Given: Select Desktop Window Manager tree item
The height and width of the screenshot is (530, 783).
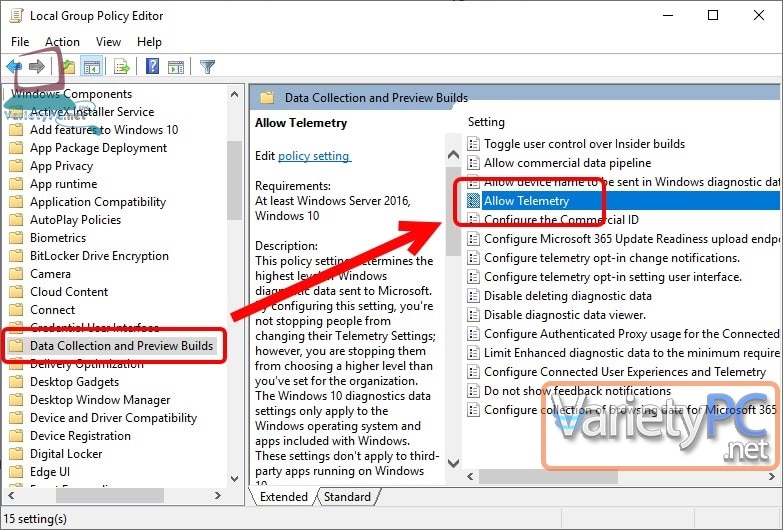Looking at the screenshot, I should pos(100,400).
